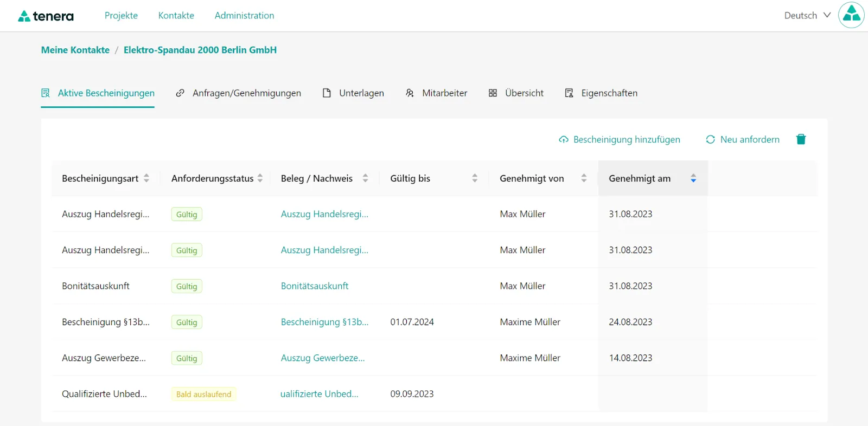This screenshot has height=426, width=868.
Task: Click the Aktive Bescheinigungen tab icon
Action: click(x=46, y=93)
